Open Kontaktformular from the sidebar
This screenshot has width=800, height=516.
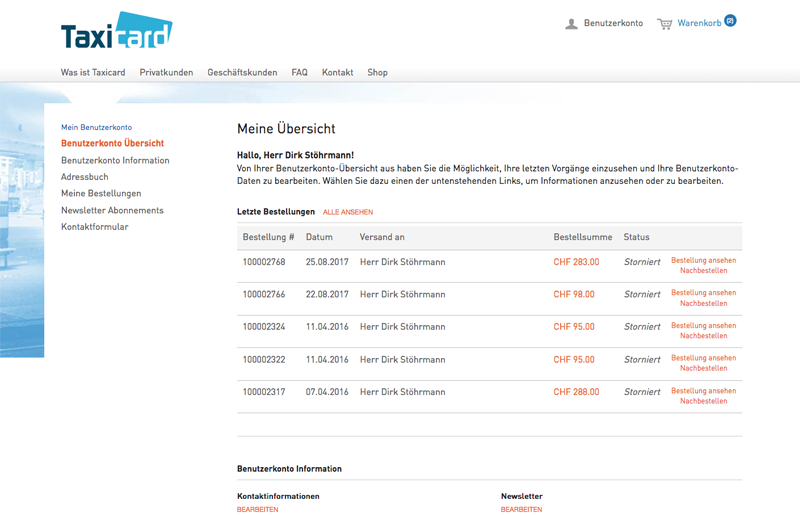95,227
